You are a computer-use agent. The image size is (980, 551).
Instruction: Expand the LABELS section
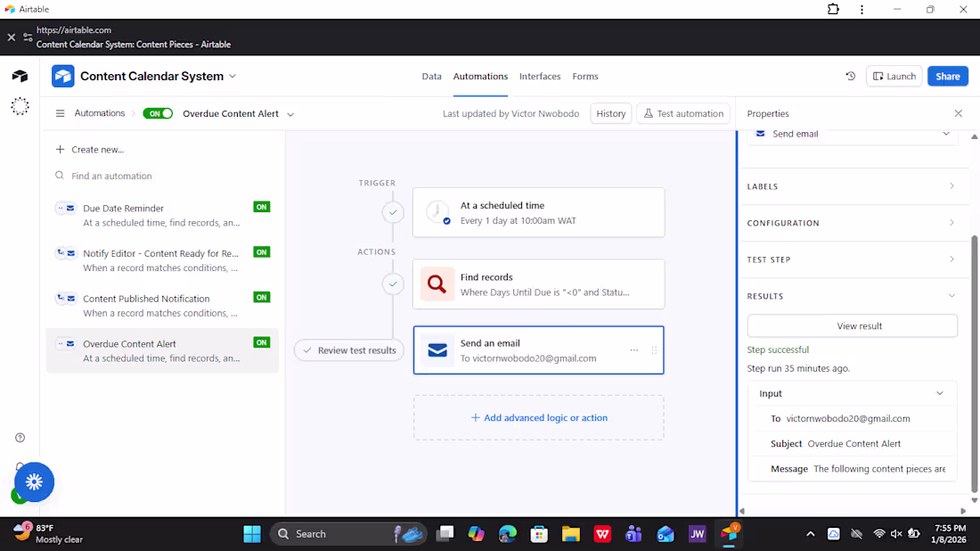tap(853, 186)
